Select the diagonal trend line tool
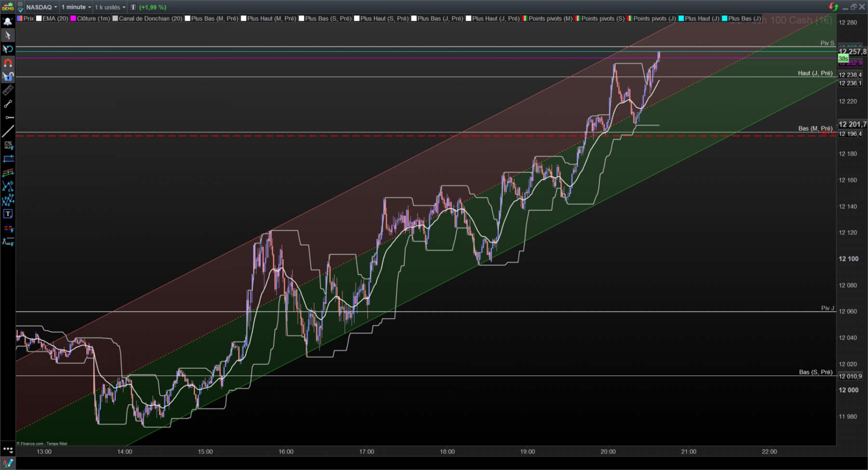This screenshot has width=868, height=470. (x=8, y=131)
